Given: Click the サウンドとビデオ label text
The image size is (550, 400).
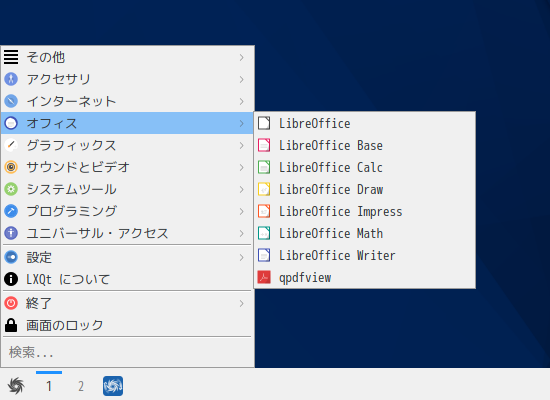Looking at the screenshot, I should 78,167.
